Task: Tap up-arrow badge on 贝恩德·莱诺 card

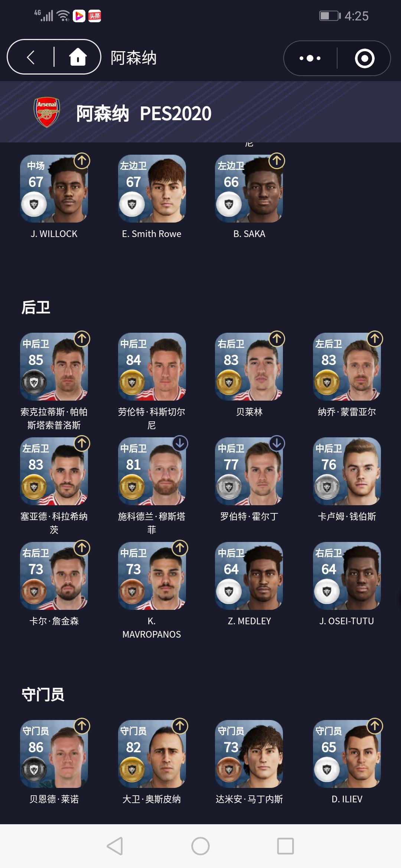Action: (x=82, y=726)
